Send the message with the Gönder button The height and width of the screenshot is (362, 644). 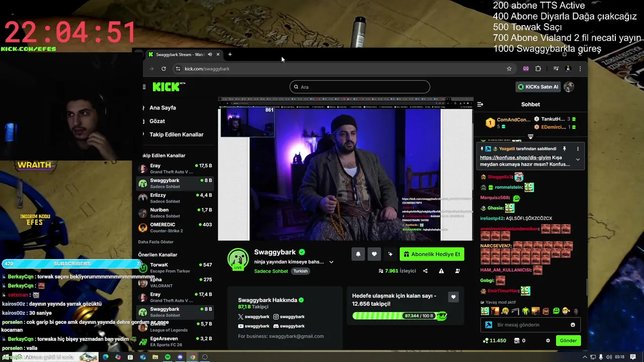(x=568, y=340)
